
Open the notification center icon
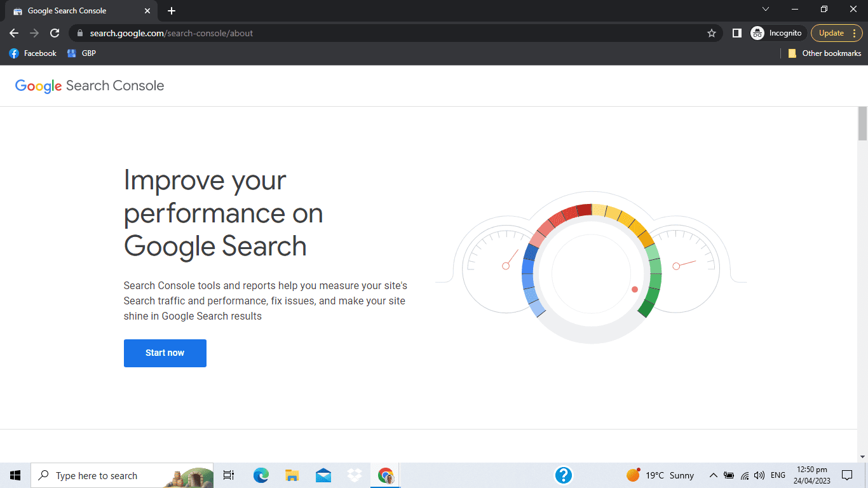[847, 475]
